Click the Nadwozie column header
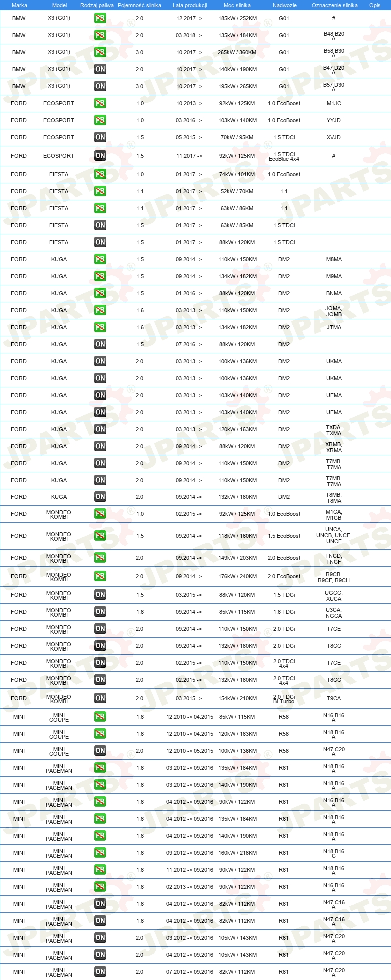This screenshot has height=980, width=391. point(284,5)
